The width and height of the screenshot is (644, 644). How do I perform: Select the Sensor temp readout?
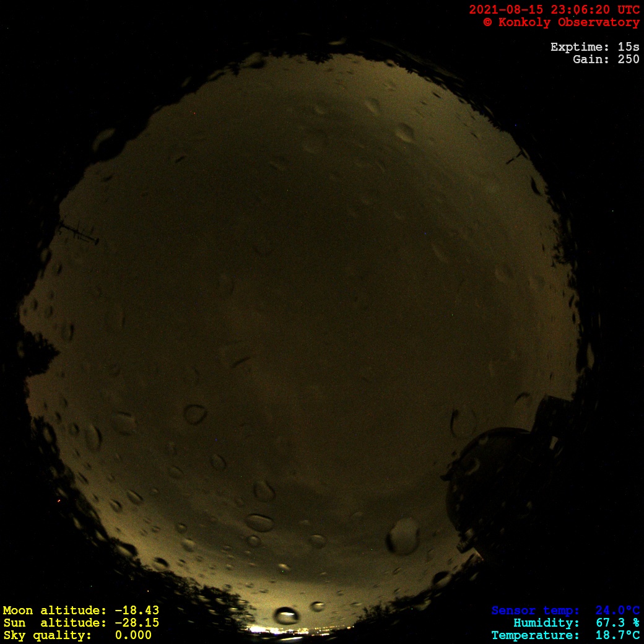pos(565,611)
